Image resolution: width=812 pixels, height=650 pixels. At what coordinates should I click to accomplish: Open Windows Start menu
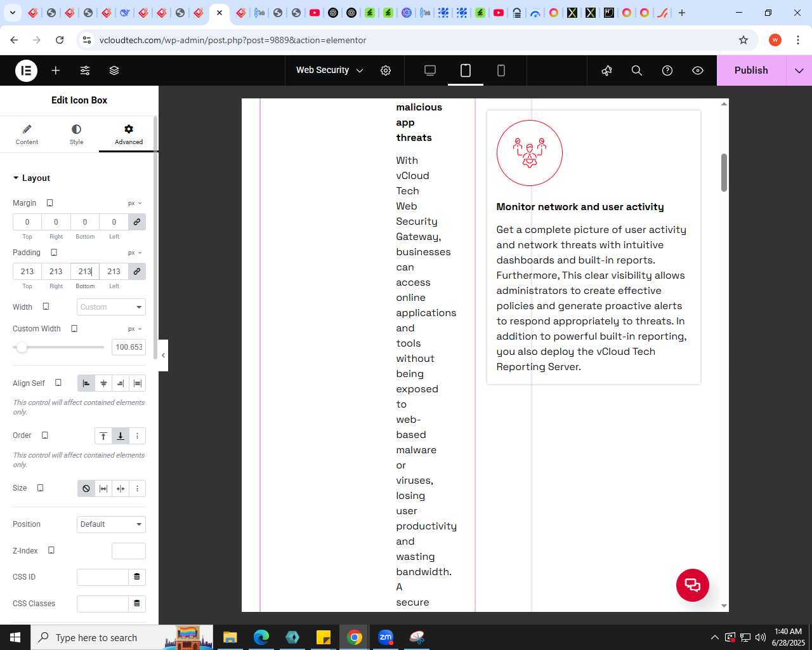coord(15,637)
